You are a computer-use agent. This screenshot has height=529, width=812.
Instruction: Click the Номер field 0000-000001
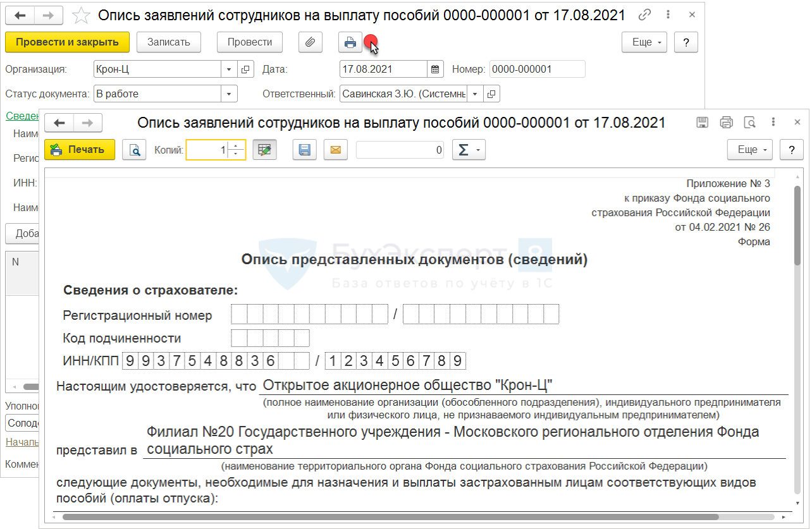537,70
